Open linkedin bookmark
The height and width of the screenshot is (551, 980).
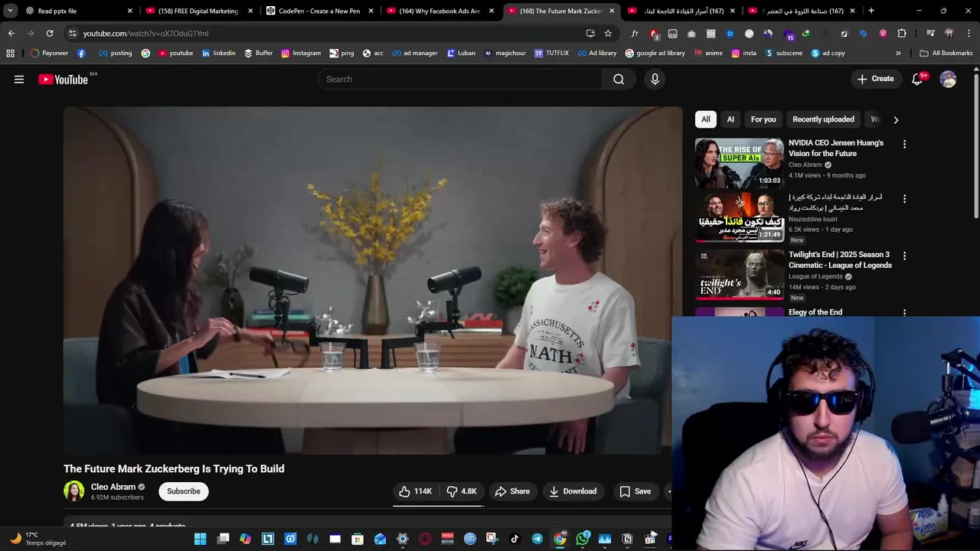point(218,53)
